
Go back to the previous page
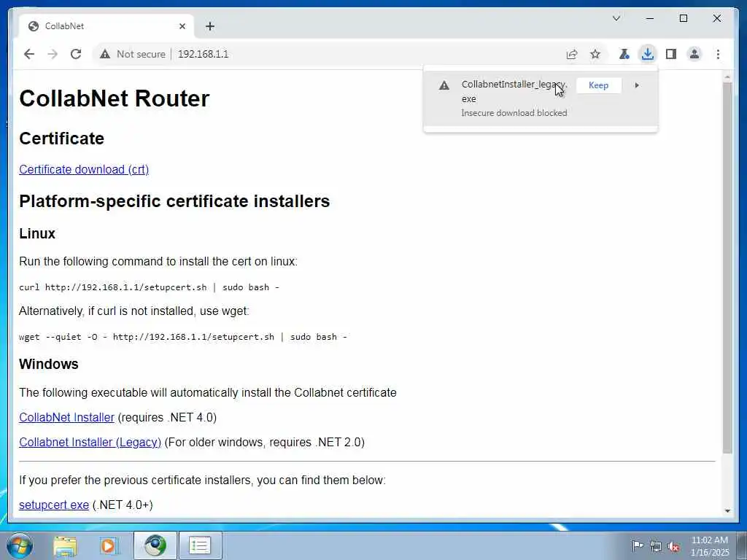click(x=29, y=54)
